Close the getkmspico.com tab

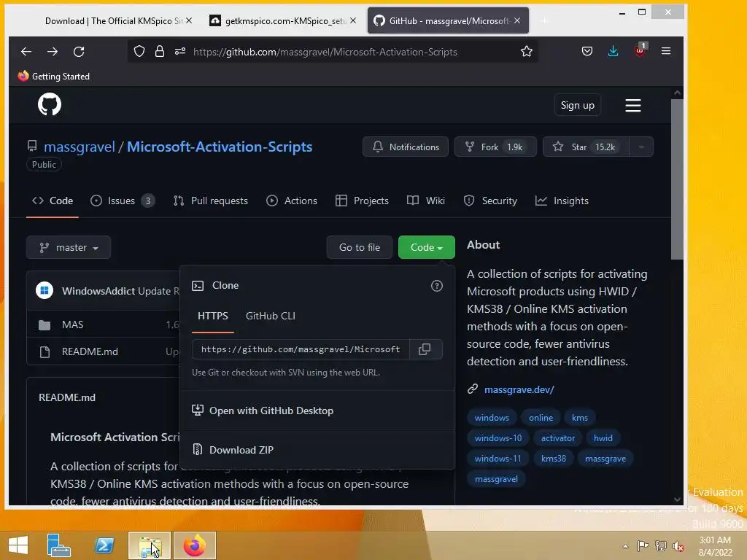click(353, 20)
